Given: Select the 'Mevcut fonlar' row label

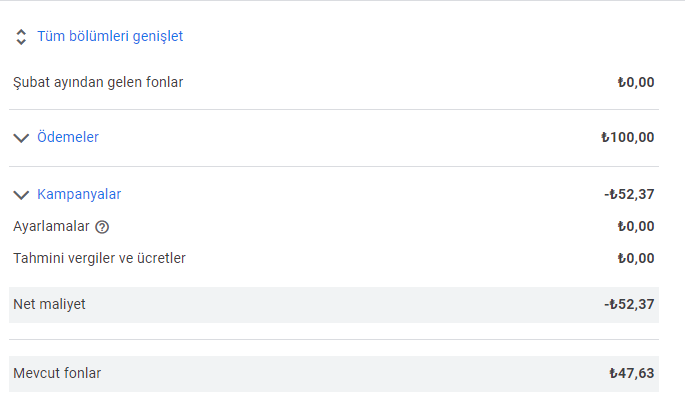Looking at the screenshot, I should click(x=57, y=373).
